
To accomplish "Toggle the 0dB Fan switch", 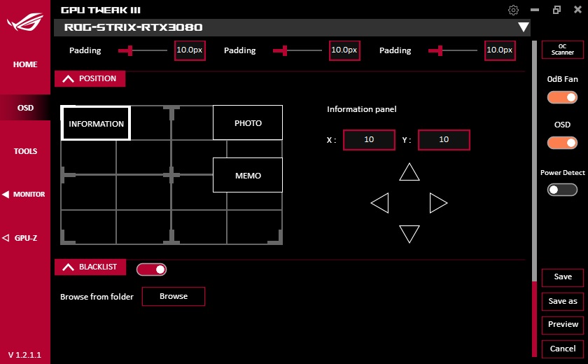I will [562, 97].
